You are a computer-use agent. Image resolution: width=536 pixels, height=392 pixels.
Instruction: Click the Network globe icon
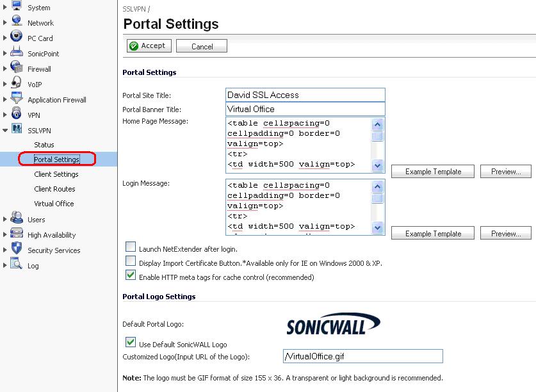(17, 21)
